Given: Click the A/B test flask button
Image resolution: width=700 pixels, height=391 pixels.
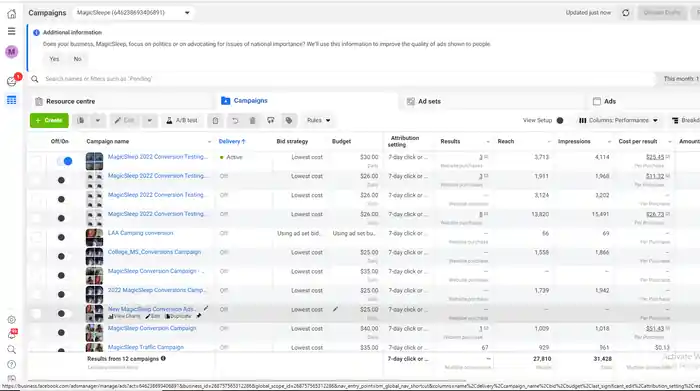Looking at the screenshot, I should [182, 121].
